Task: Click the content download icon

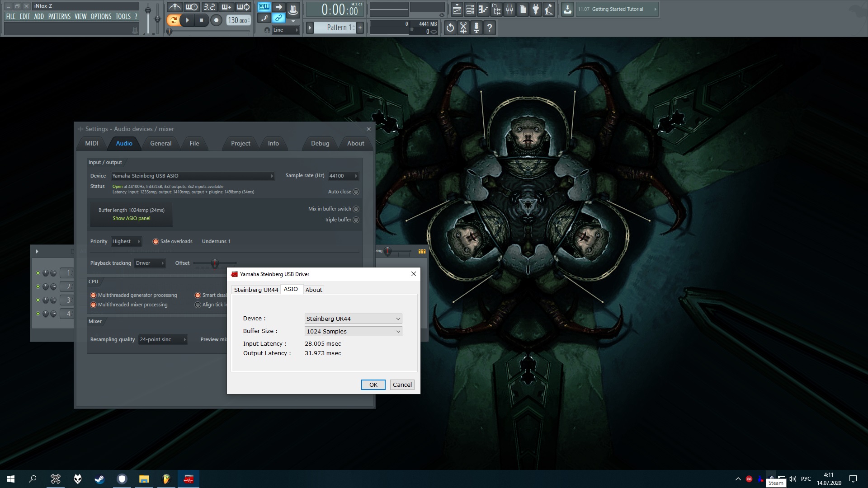Action: 567,9
